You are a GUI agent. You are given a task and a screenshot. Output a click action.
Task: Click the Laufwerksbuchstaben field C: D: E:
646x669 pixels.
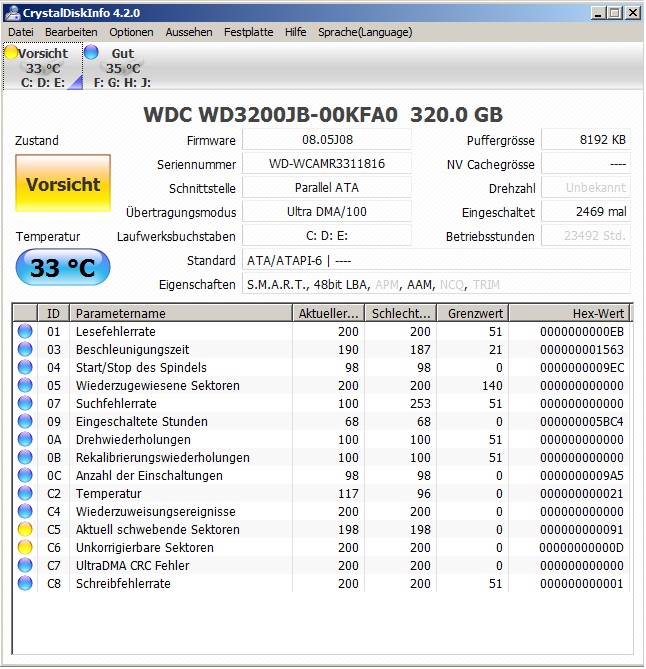tap(327, 236)
